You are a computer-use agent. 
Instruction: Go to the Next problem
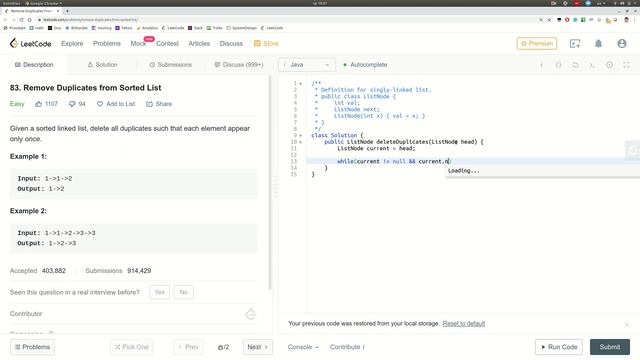pos(258,347)
